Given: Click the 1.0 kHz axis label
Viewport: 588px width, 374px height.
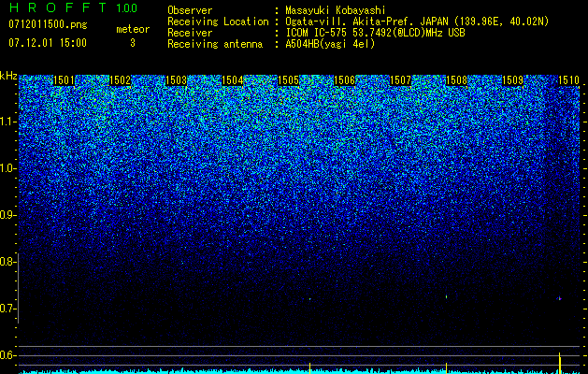Looking at the screenshot, I should (8, 168).
